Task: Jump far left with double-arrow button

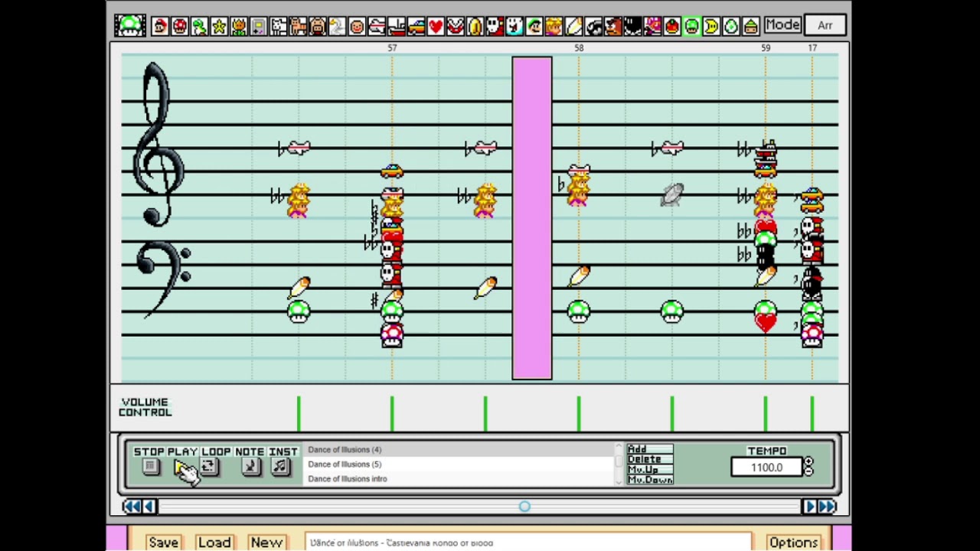Action: pyautogui.click(x=132, y=507)
